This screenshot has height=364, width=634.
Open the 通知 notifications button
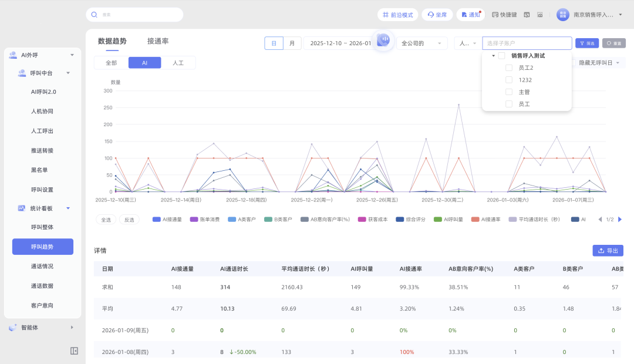(x=470, y=15)
